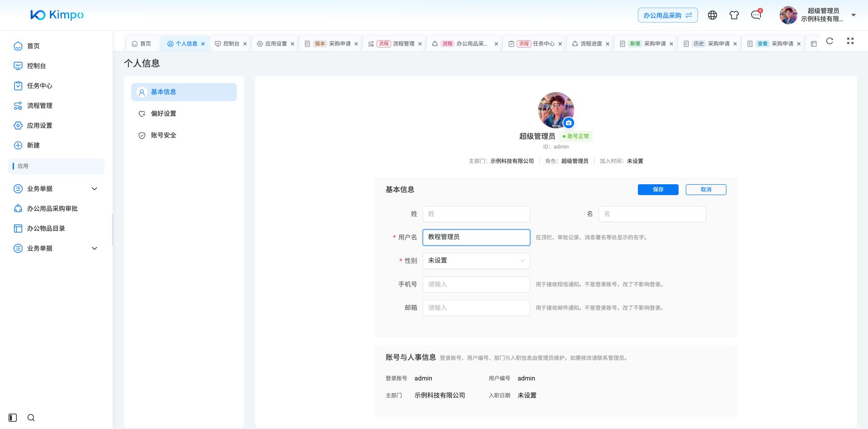Screen dimensions: 868x429
Task: Click the 姓 input field
Action: 476,214
